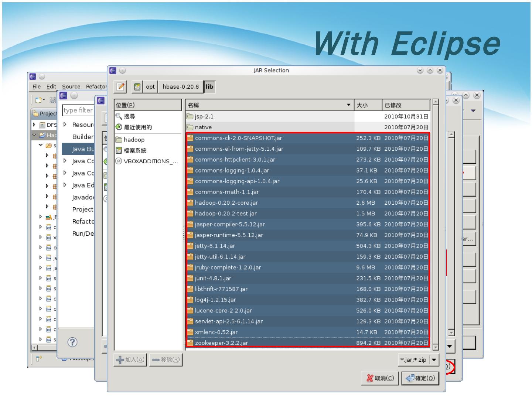The width and height of the screenshot is (532, 399).
Task: Open 最近使用的 recently used places entry
Action: [148, 127]
